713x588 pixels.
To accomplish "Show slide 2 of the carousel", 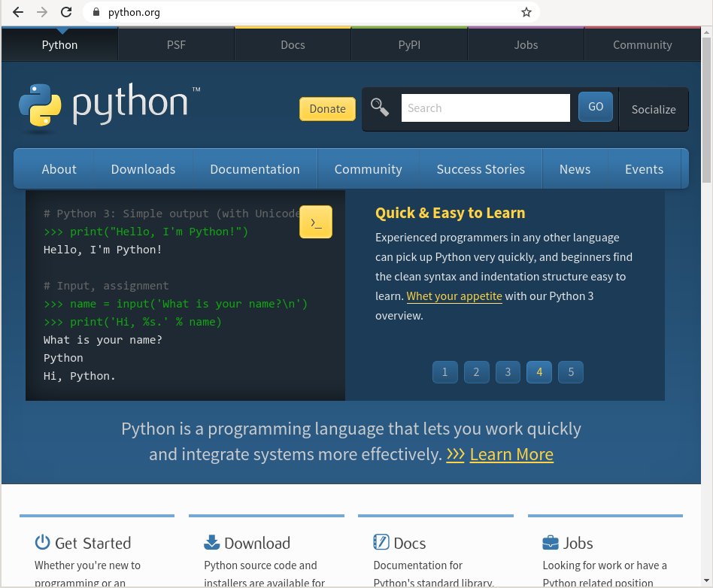I will [476, 372].
